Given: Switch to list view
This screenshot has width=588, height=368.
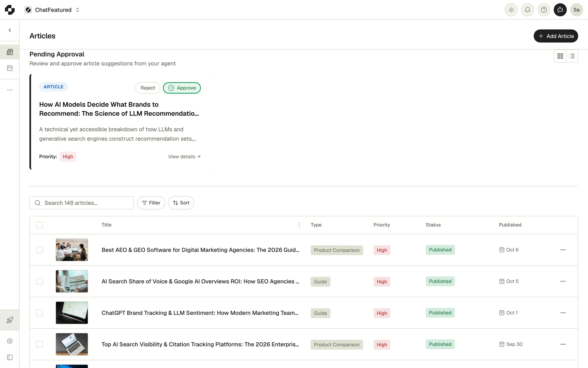Looking at the screenshot, I should coord(572,56).
